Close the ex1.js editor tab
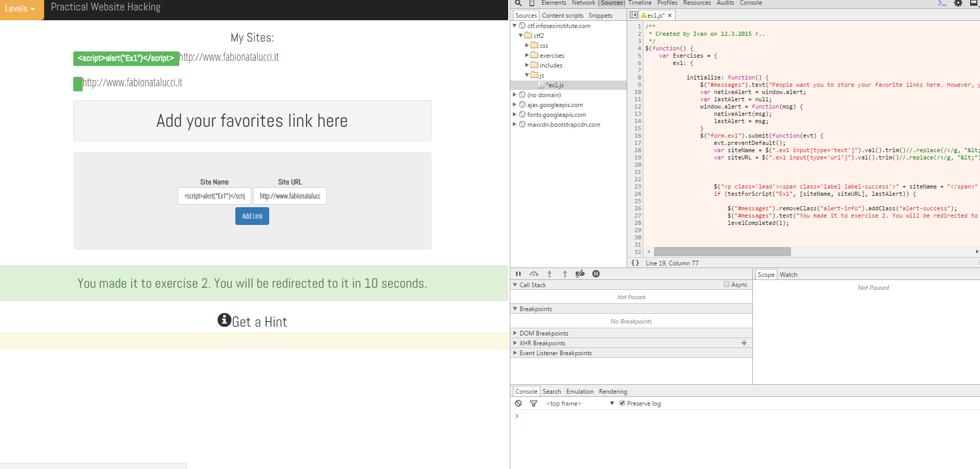This screenshot has height=469, width=980. pyautogui.click(x=670, y=16)
